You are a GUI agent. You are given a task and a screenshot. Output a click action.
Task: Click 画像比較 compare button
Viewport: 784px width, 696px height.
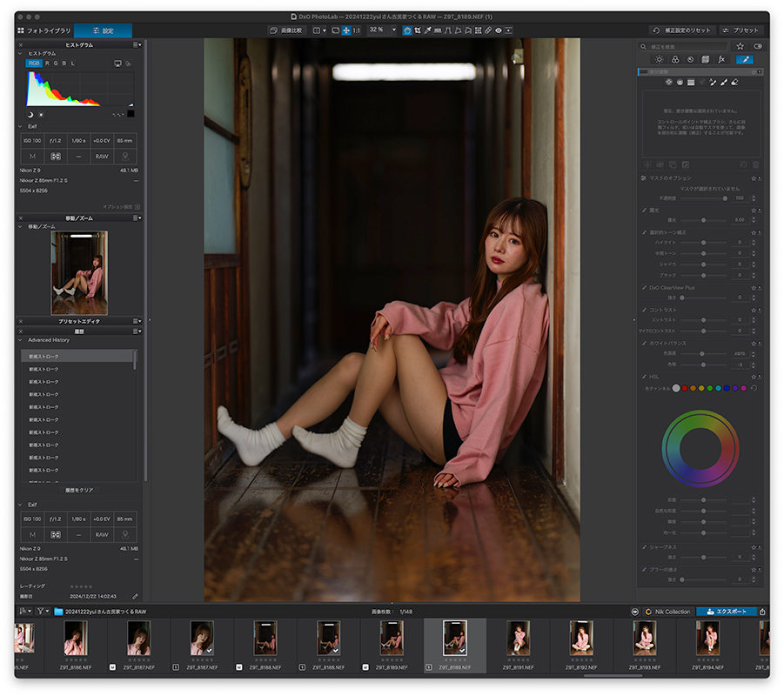click(286, 30)
